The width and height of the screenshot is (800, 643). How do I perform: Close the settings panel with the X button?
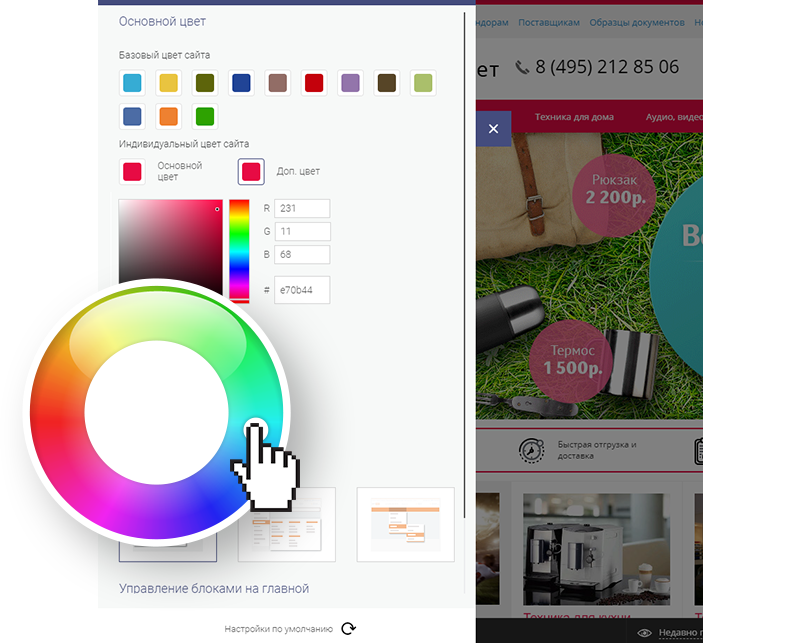(x=493, y=129)
